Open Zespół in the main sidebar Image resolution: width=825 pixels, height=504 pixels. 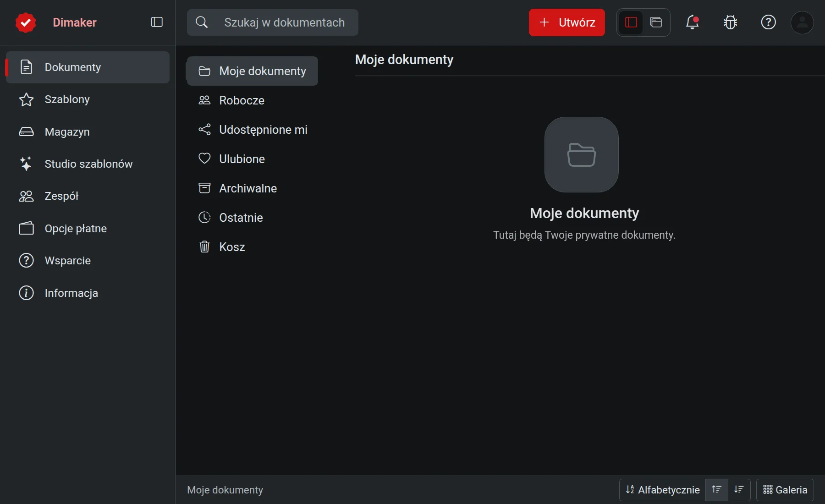click(x=88, y=196)
